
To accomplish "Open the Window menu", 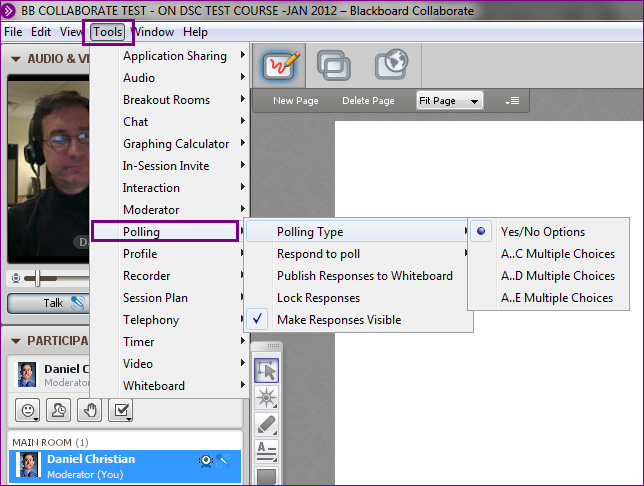I will coord(153,32).
